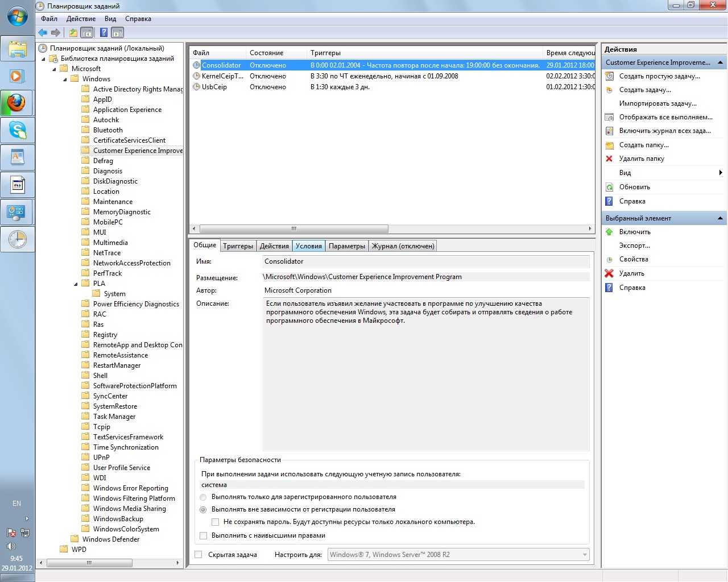Click Создать задачу action icon

pos(609,90)
